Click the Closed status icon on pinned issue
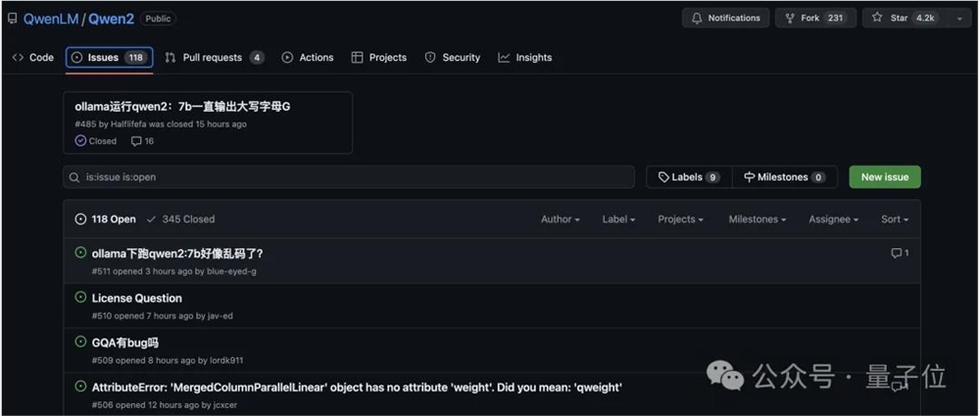 80,140
